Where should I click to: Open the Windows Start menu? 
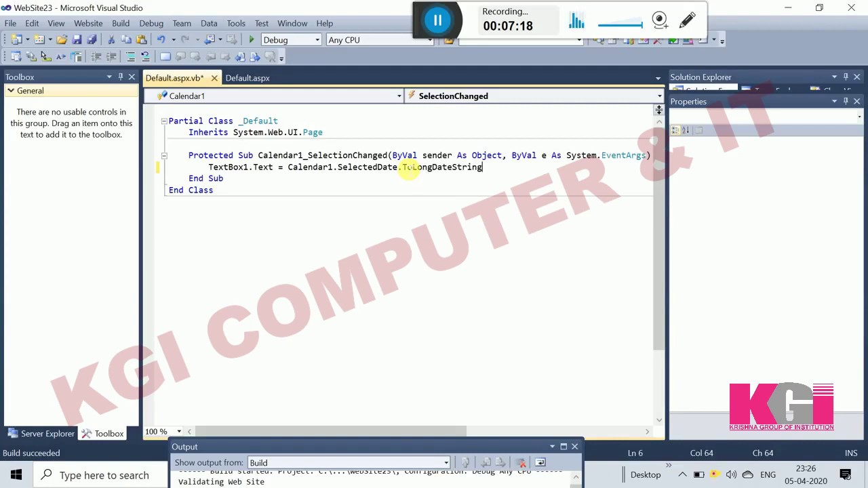(16, 475)
